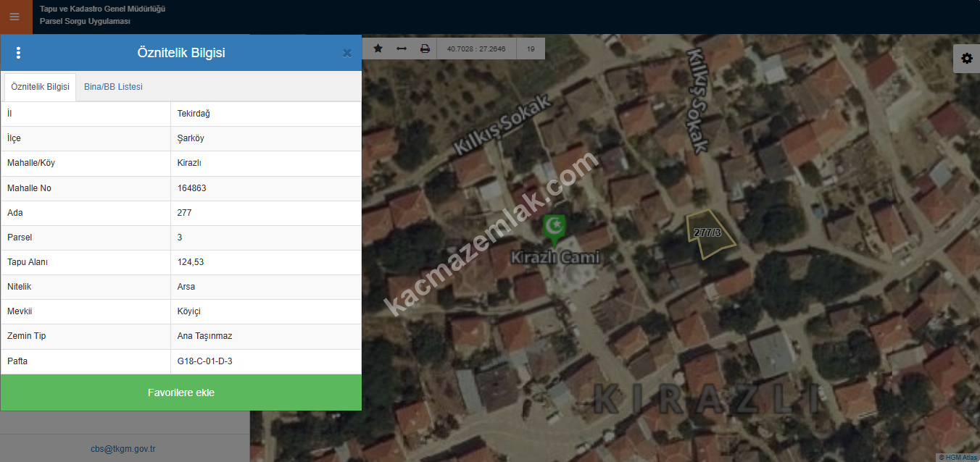The height and width of the screenshot is (462, 980).
Task: Click the star favorites icon on map toolbar
Action: coord(378,49)
